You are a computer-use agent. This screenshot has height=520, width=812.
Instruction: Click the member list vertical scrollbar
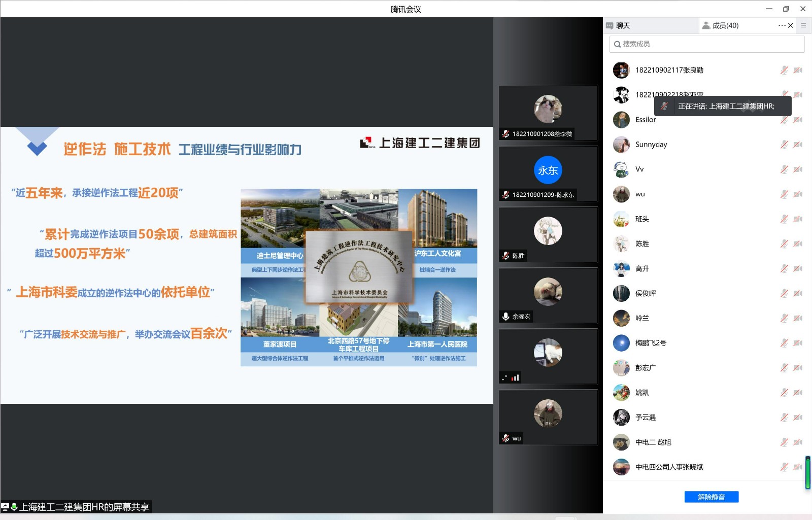(x=807, y=473)
